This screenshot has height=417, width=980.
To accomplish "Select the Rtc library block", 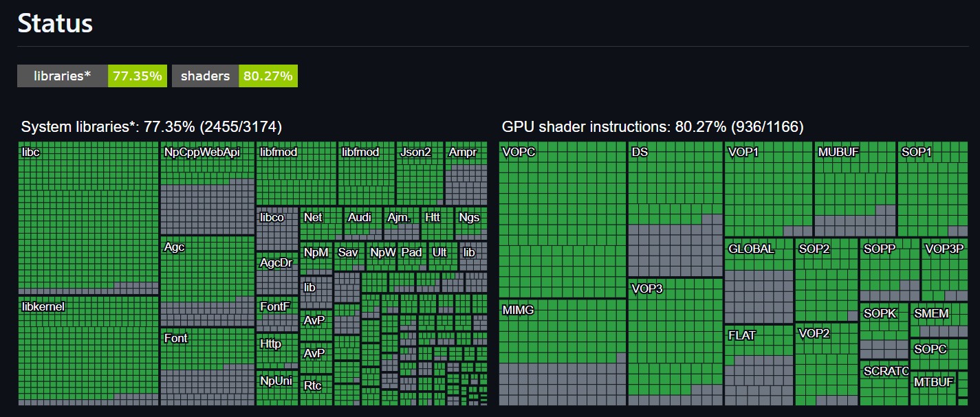I will (x=316, y=391).
